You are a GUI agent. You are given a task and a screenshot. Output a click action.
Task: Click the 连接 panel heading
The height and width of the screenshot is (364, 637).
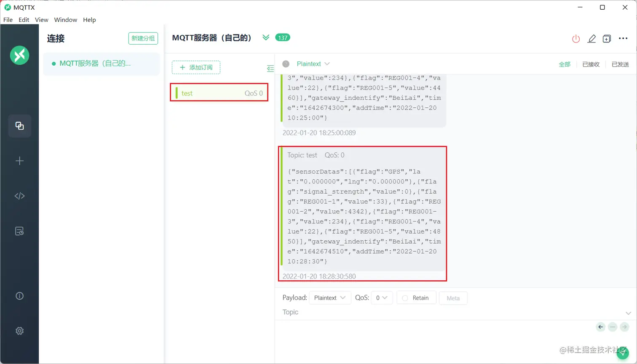tap(56, 38)
